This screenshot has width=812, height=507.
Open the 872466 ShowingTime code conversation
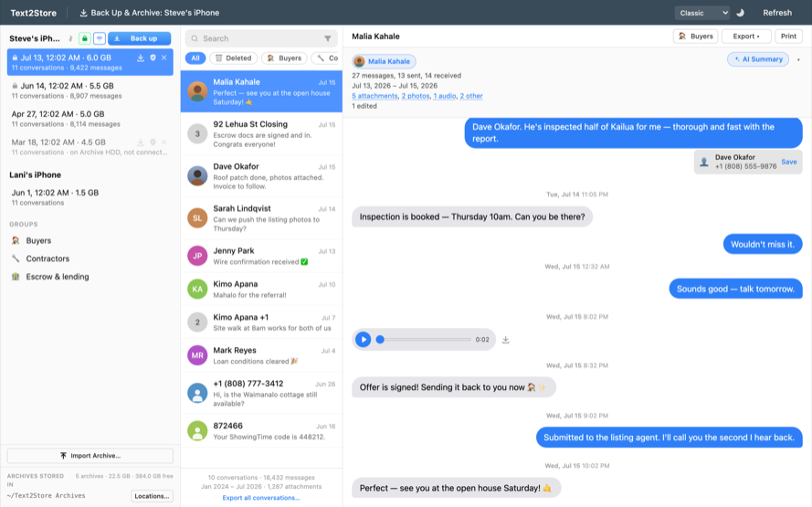coord(261,431)
